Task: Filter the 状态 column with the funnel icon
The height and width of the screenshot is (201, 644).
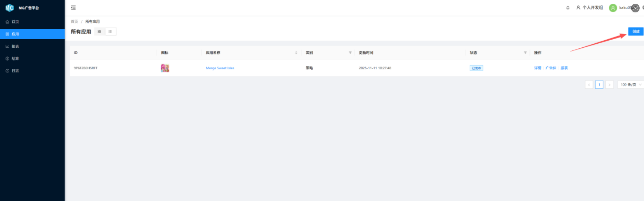Action: click(525, 53)
